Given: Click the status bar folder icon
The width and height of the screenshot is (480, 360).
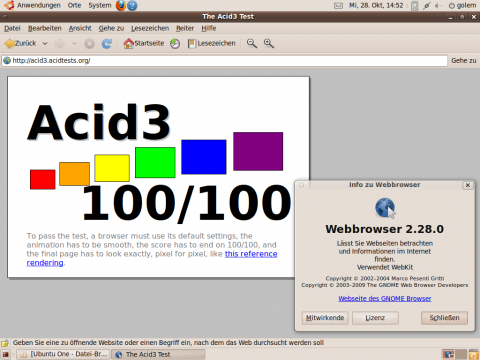Looking at the screenshot, I should 5,343.
